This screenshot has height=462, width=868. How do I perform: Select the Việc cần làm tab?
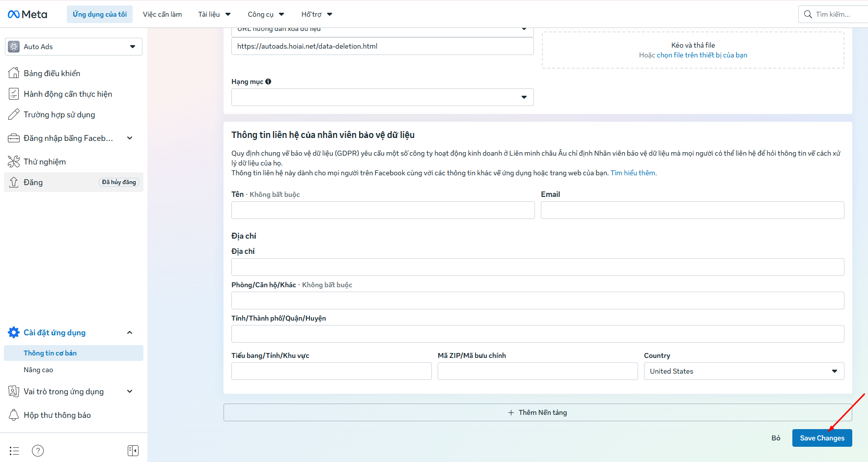(163, 14)
